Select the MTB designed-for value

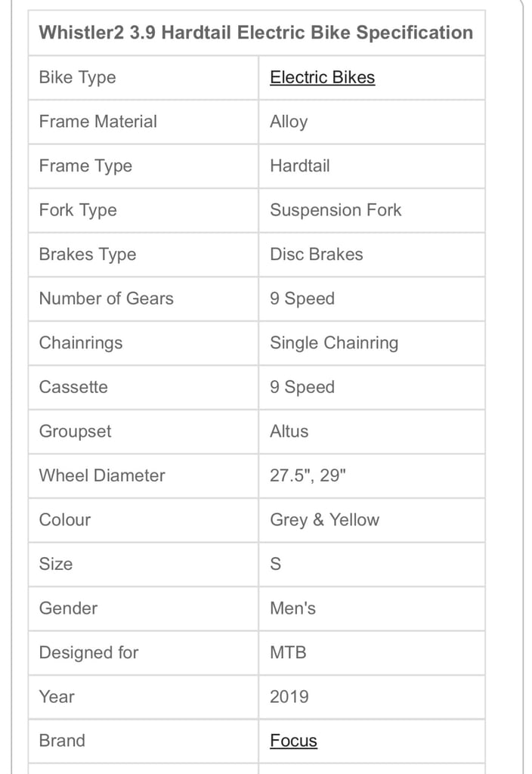[288, 652]
